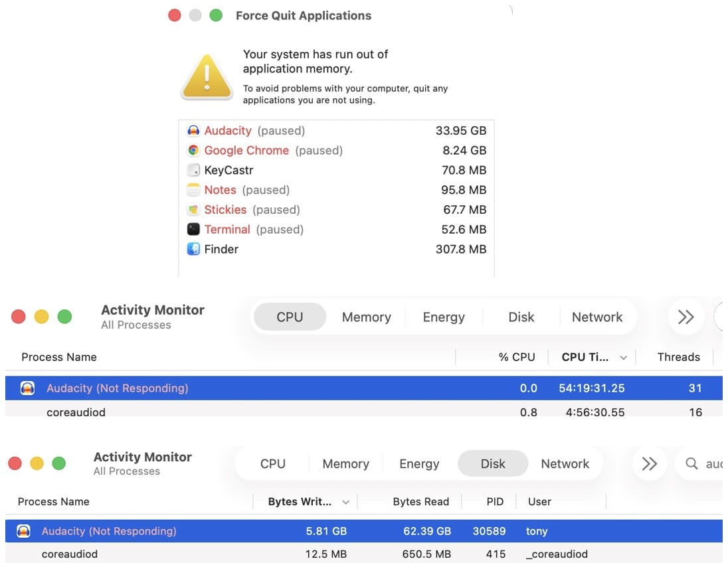Switch to Energy tab in upper Activity Monitor
This screenshot has height=563, width=728.
click(x=443, y=317)
